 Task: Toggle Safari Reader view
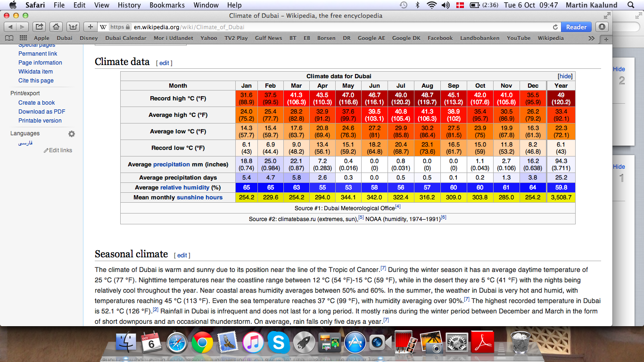[576, 27]
